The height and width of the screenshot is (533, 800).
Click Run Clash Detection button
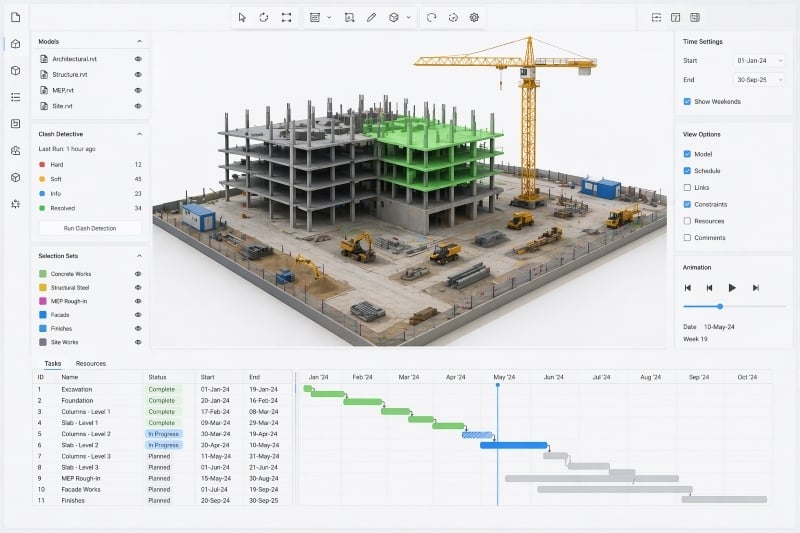pos(90,229)
